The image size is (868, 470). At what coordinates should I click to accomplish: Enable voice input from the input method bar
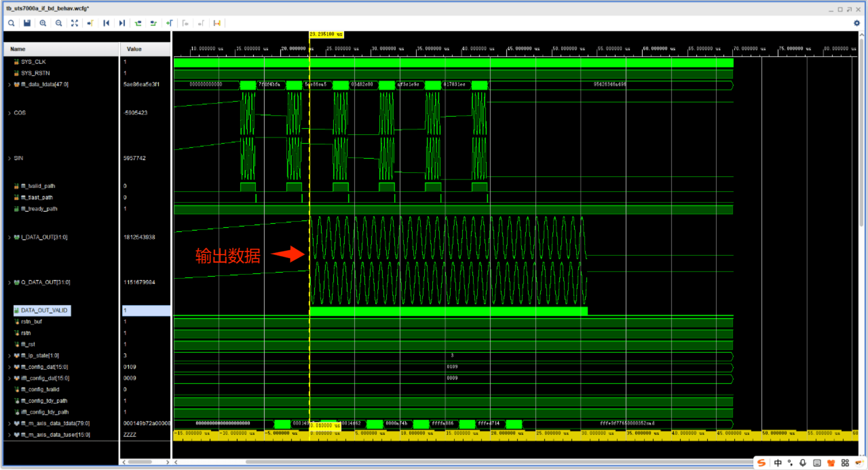803,463
